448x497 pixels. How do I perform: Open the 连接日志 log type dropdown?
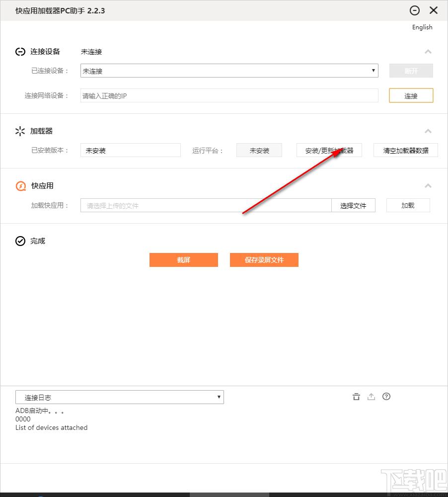(x=119, y=397)
